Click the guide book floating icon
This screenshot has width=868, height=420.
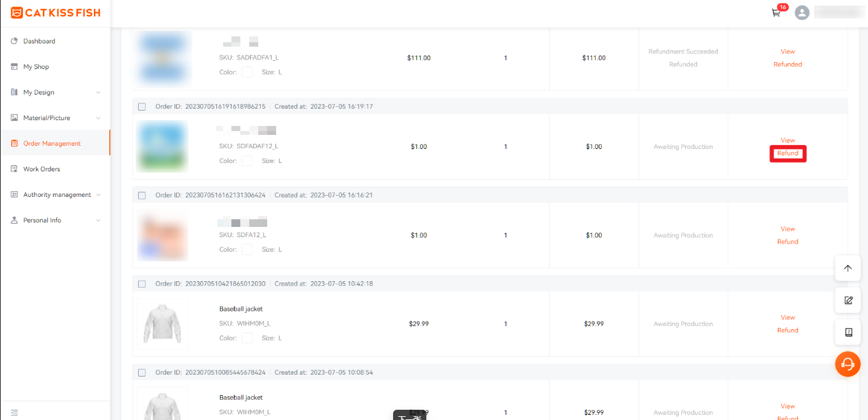(x=848, y=332)
